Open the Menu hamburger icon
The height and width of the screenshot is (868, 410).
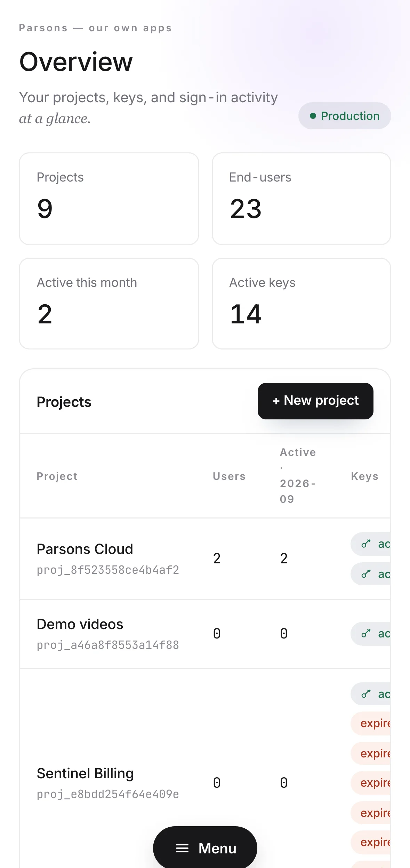pos(182,848)
